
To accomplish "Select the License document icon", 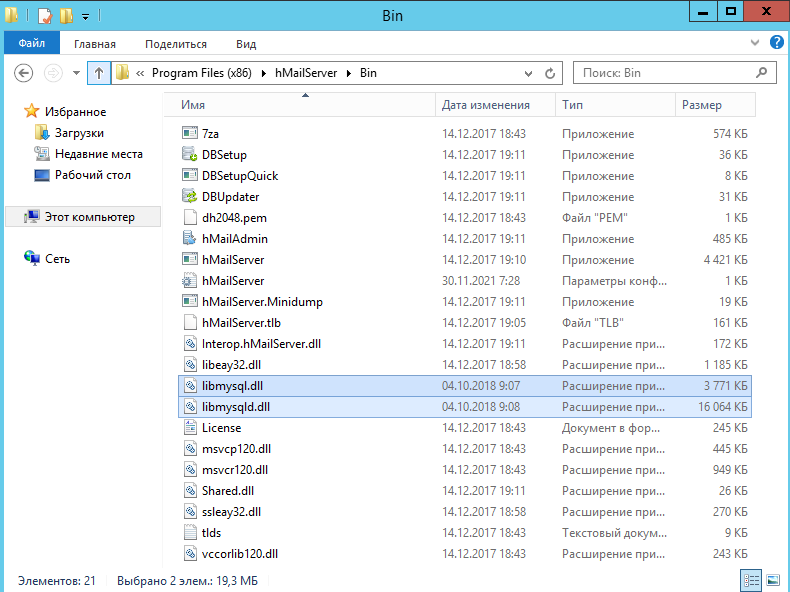I will tap(189, 427).
